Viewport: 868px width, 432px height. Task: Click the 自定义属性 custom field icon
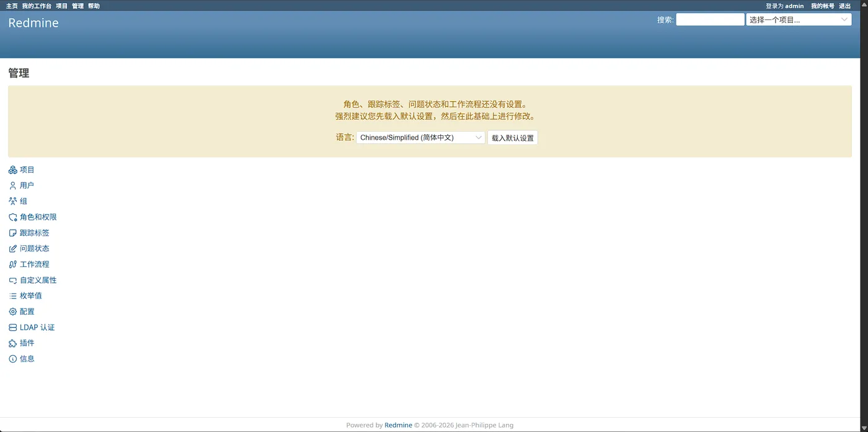[12, 280]
